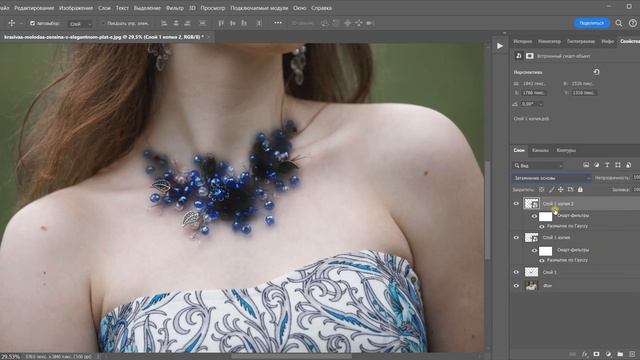
Task: Create new adjustment layer icon
Action: click(x=608, y=354)
